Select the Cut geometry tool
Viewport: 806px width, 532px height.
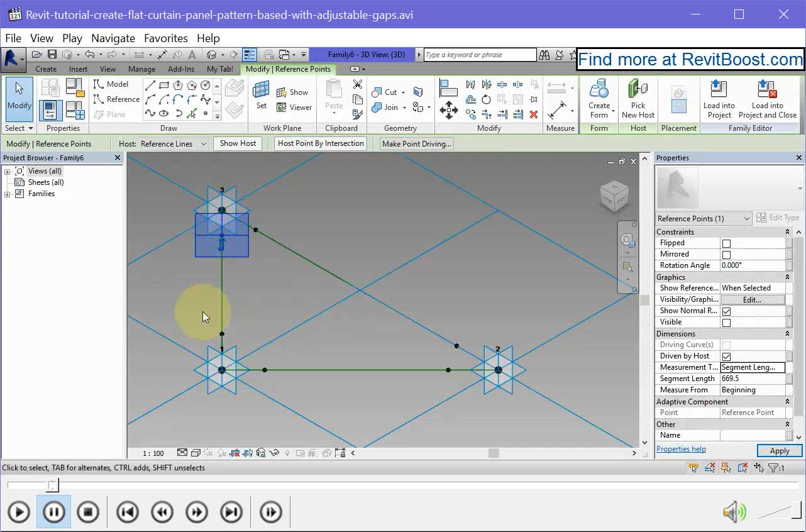pos(386,92)
